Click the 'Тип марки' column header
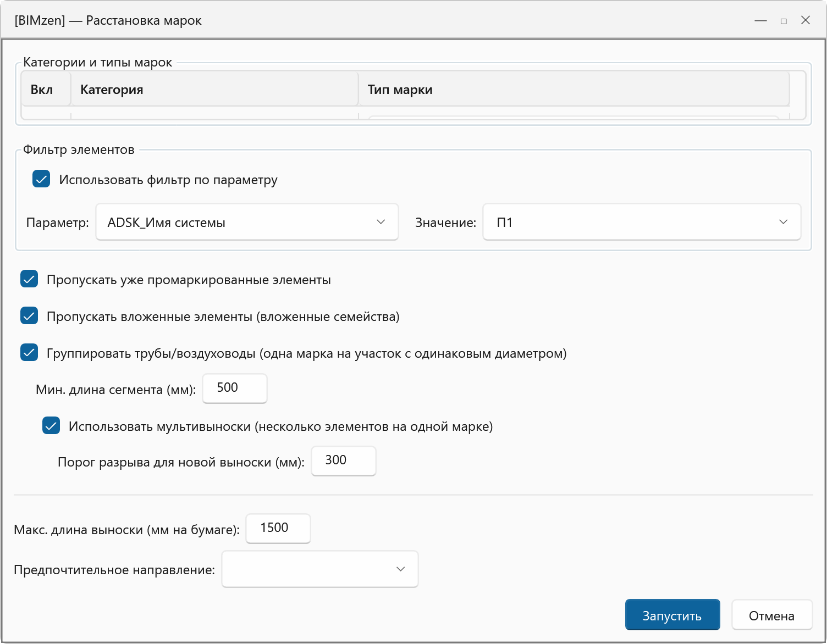The width and height of the screenshot is (827, 644). [574, 89]
